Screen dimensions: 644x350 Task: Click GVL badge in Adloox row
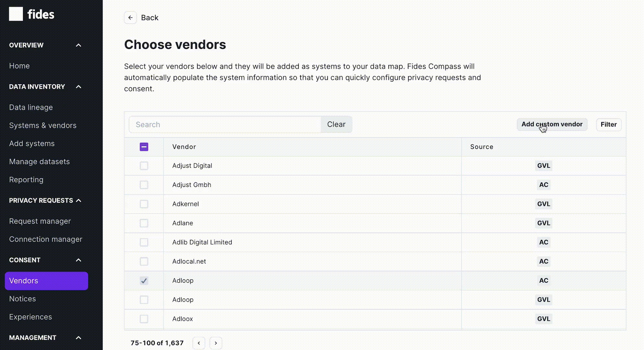coord(544,319)
